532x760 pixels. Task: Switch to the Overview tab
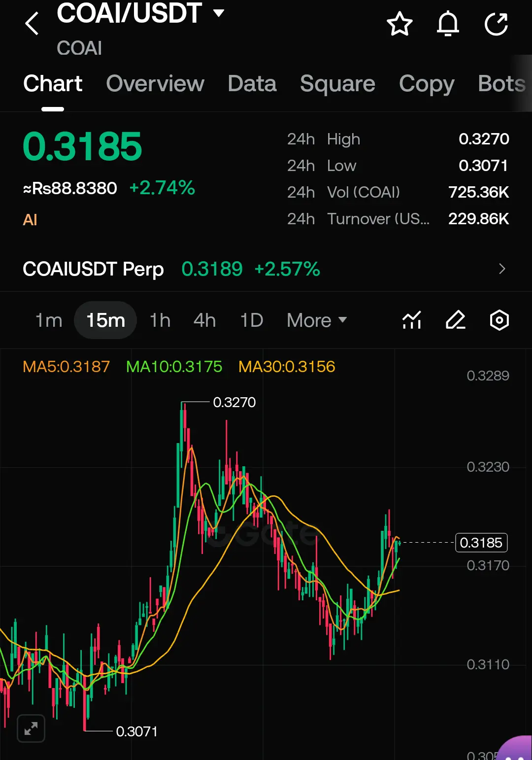tap(155, 83)
